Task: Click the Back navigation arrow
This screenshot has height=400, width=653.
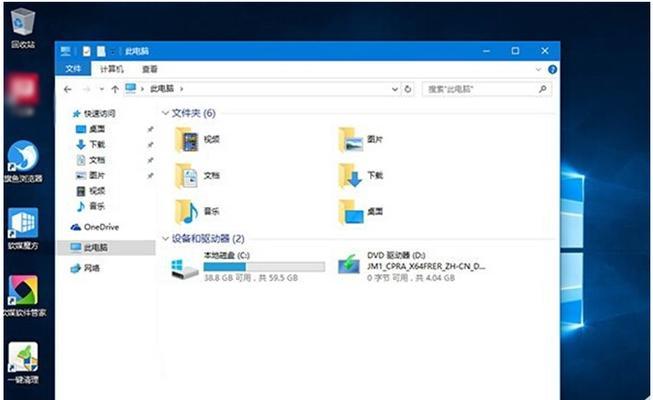Action: pyautogui.click(x=67, y=89)
